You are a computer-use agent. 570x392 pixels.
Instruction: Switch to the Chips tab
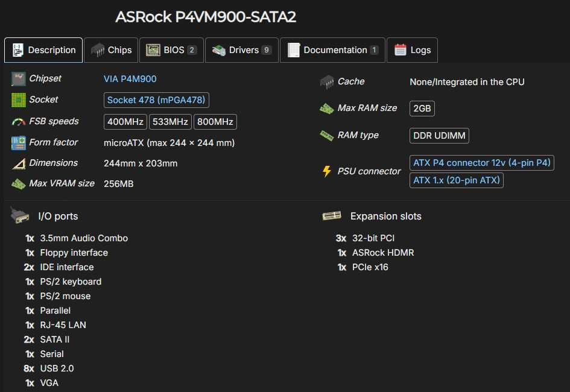(x=111, y=50)
